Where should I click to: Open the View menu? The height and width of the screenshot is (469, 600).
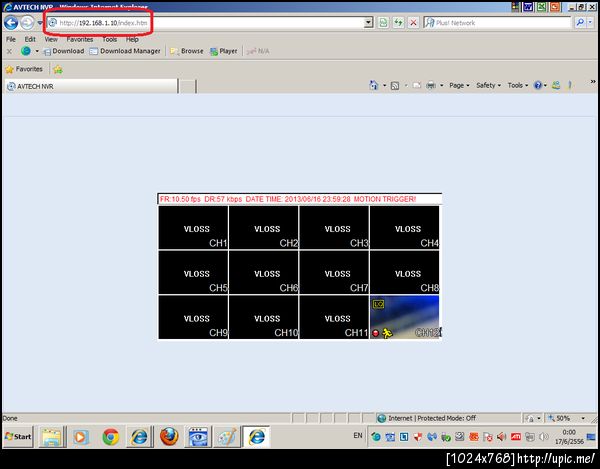51,39
